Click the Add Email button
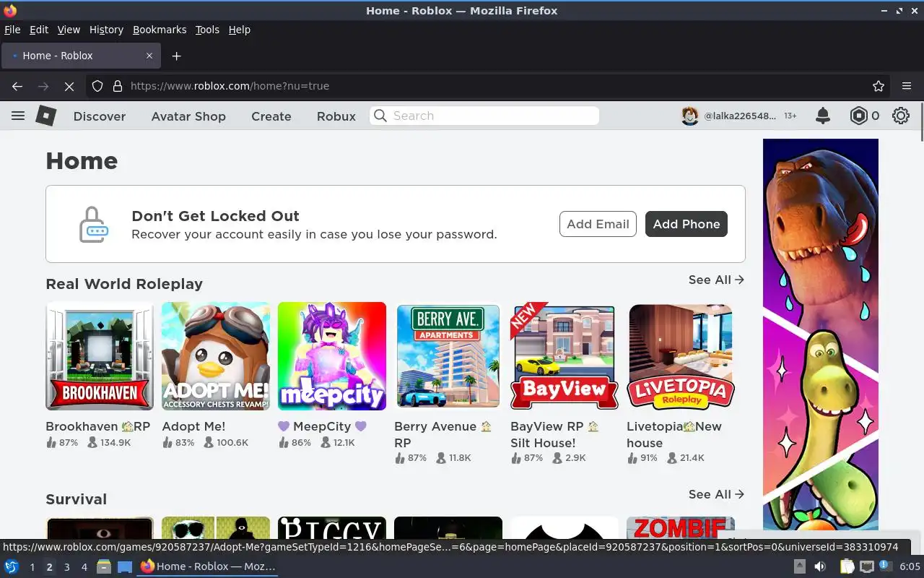 (598, 224)
